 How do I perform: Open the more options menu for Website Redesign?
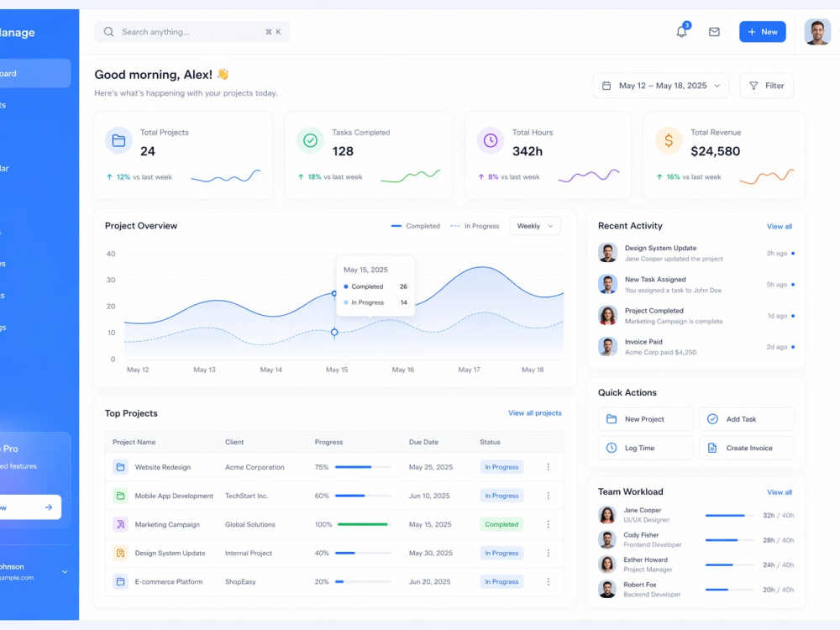coord(548,467)
